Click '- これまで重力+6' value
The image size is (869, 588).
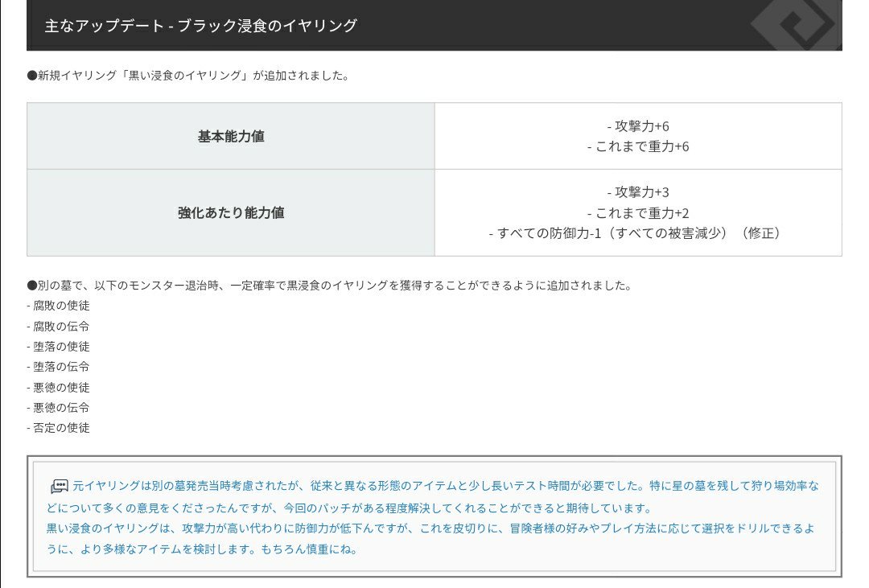click(x=638, y=147)
